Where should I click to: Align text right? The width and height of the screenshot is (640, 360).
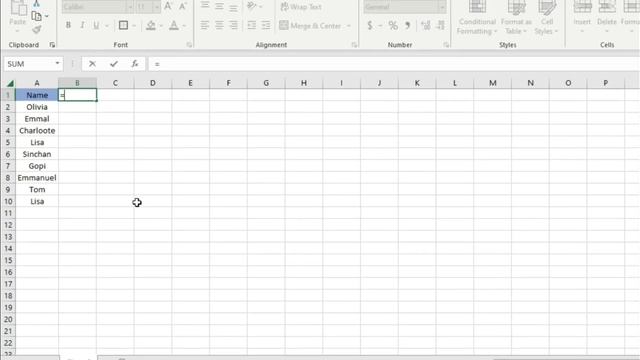[233, 25]
